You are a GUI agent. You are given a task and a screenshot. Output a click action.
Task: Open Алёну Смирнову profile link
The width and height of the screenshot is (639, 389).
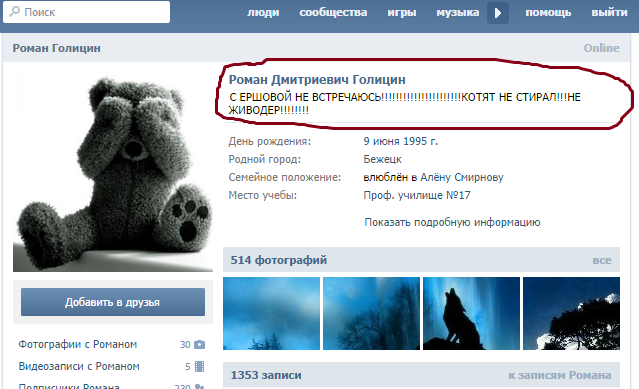point(462,177)
